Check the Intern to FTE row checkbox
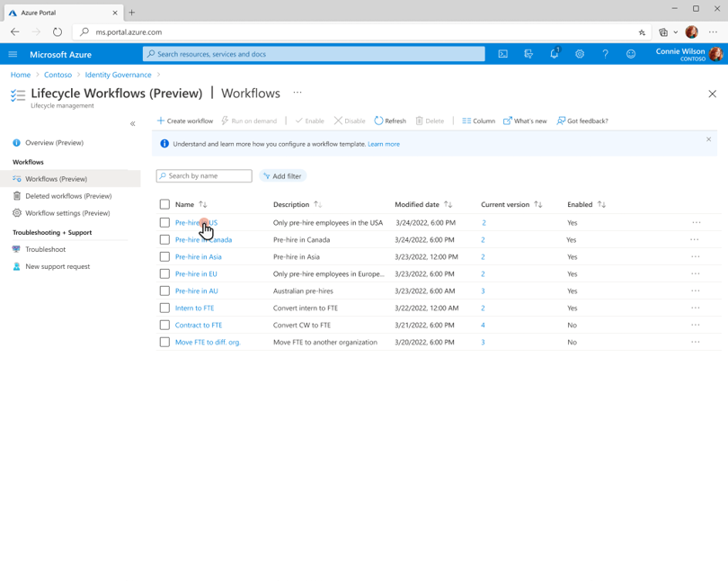The height and width of the screenshot is (581, 728). click(x=164, y=308)
